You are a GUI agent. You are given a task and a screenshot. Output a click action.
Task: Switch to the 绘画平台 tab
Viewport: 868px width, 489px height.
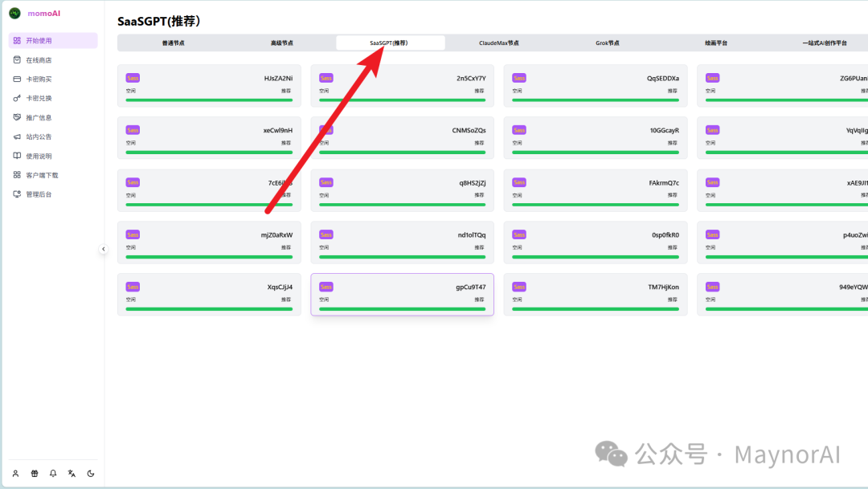(x=716, y=43)
